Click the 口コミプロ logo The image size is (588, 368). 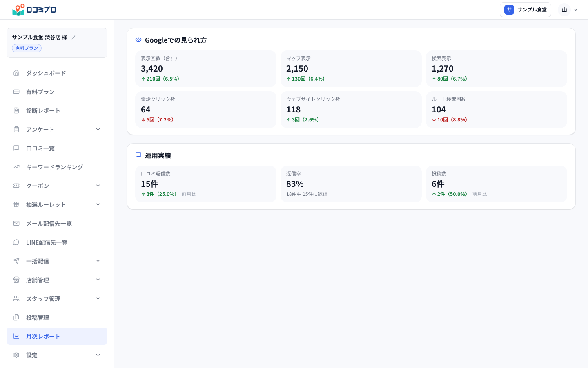click(34, 10)
